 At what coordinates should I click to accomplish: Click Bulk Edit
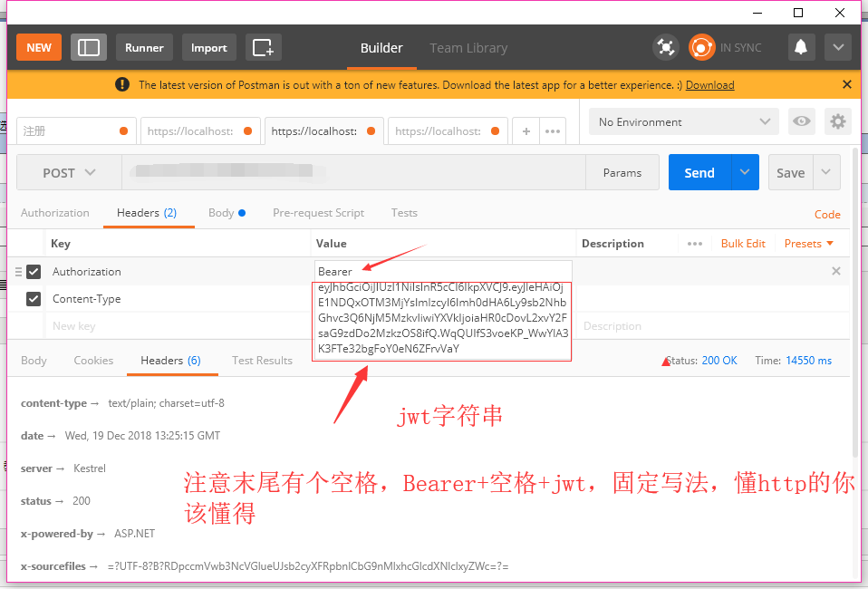pyautogui.click(x=743, y=244)
